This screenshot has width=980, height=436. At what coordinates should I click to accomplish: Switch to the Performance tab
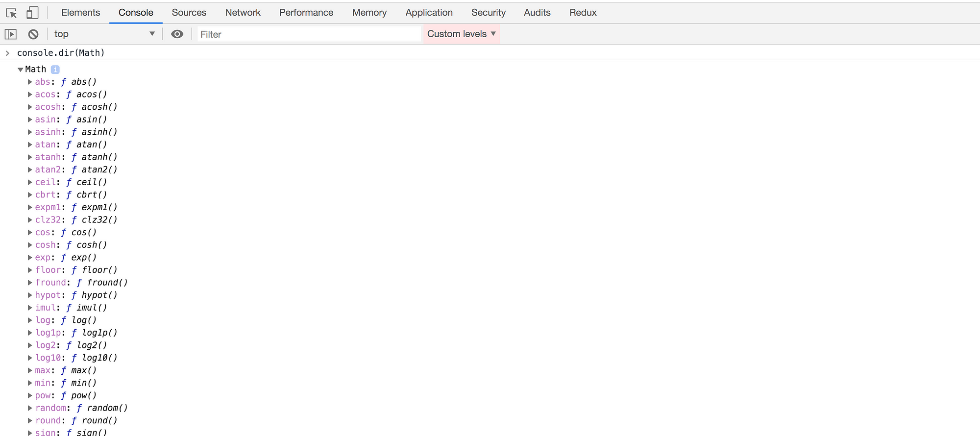coord(306,13)
